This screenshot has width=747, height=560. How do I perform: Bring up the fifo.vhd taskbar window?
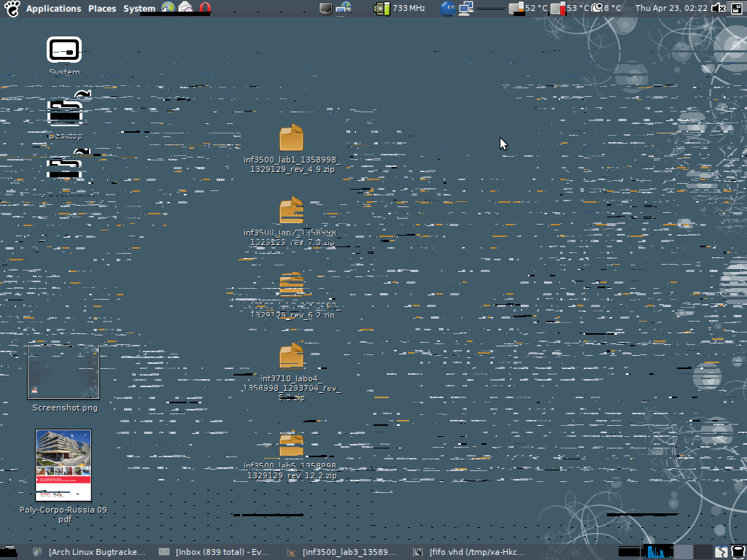470,552
